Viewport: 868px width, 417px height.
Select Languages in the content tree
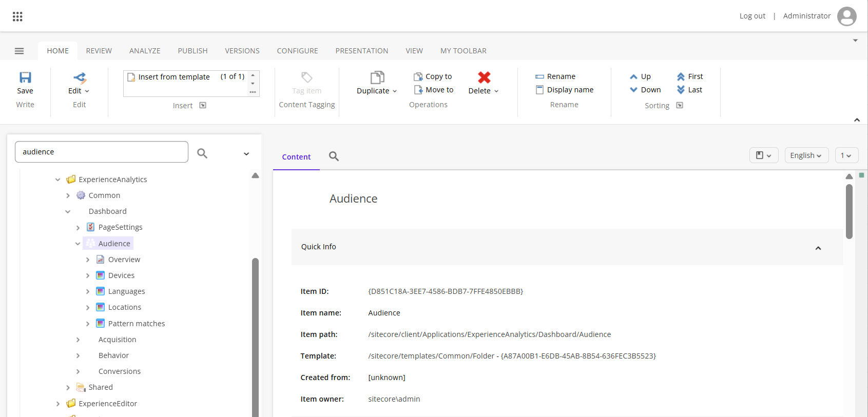(x=126, y=291)
